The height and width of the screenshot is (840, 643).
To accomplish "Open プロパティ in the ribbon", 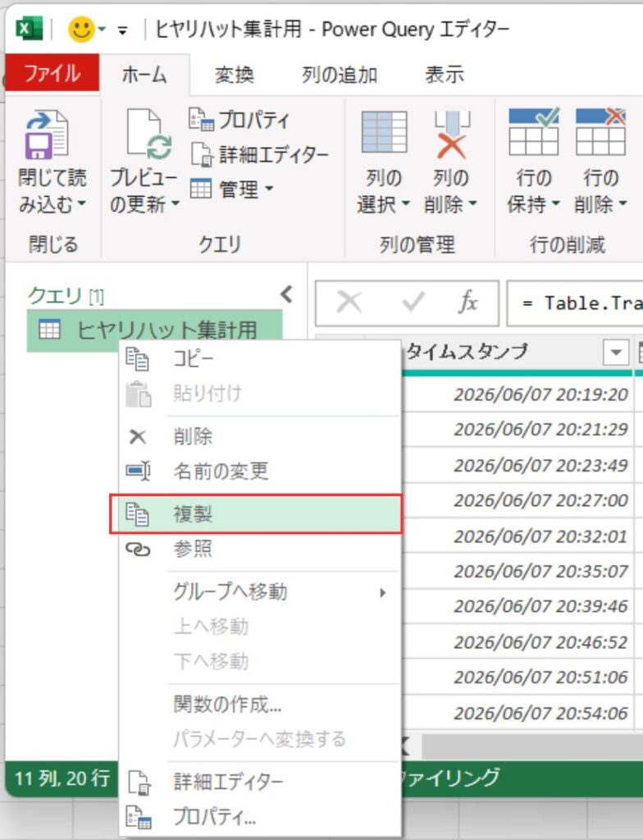I will [x=239, y=120].
